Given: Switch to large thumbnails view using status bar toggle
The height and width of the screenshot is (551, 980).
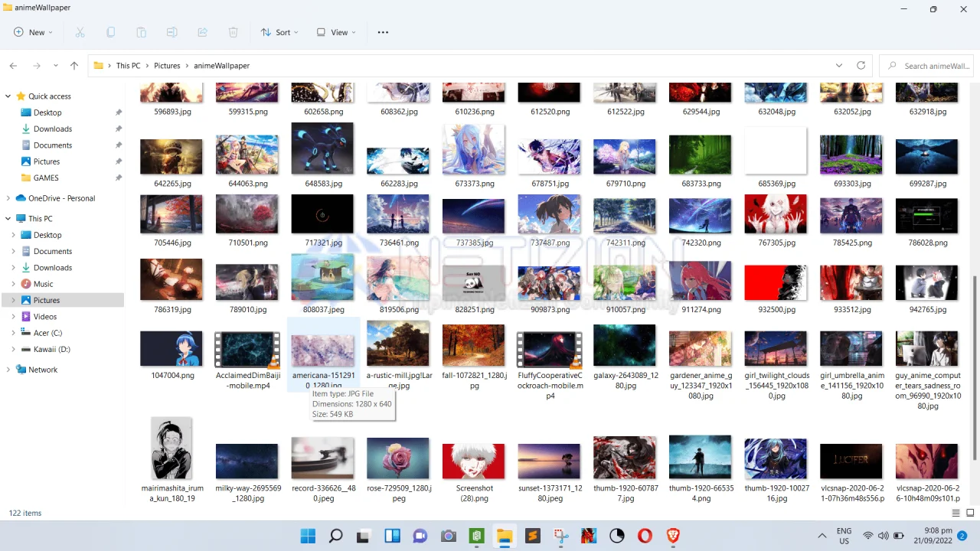Looking at the screenshot, I should [x=970, y=513].
